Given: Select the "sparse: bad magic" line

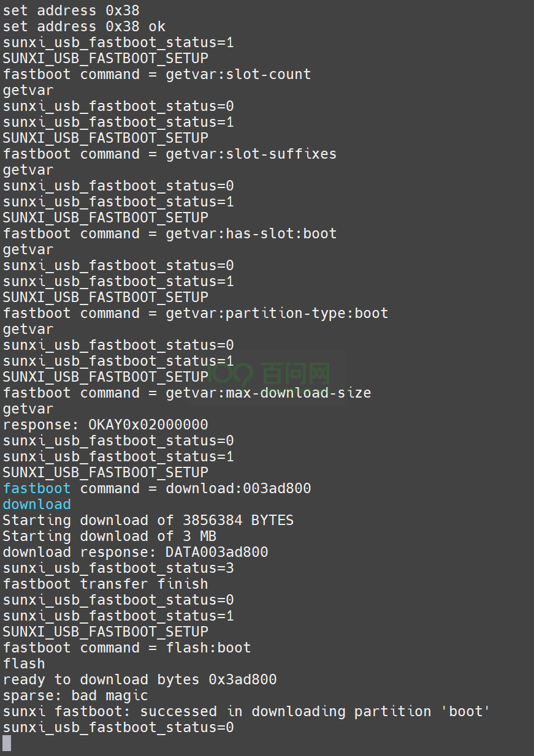Looking at the screenshot, I should point(75,695).
